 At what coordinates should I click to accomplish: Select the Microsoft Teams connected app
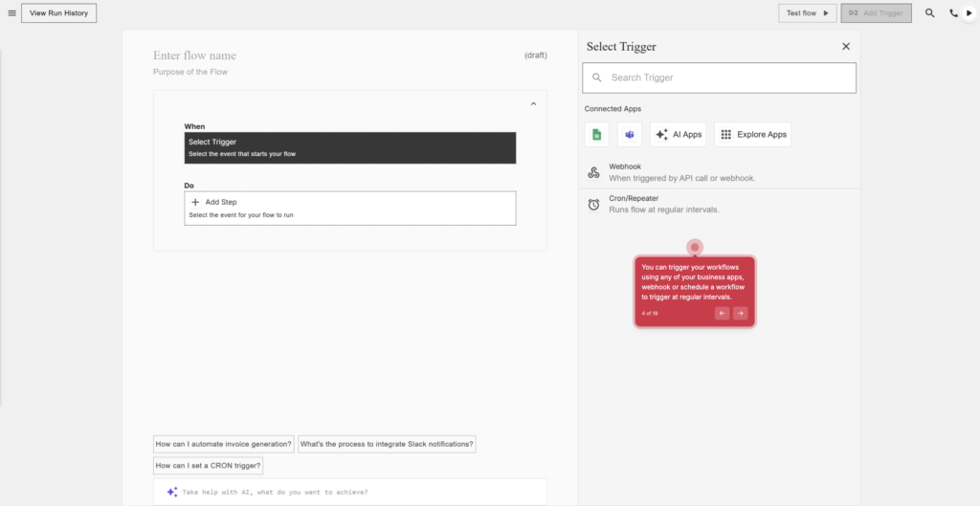(x=630, y=134)
